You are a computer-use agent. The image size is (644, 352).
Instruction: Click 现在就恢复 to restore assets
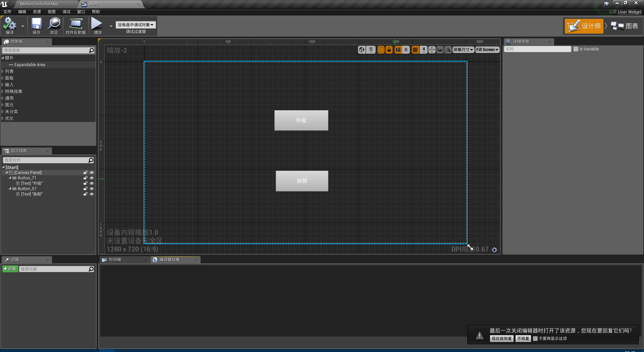(501, 339)
